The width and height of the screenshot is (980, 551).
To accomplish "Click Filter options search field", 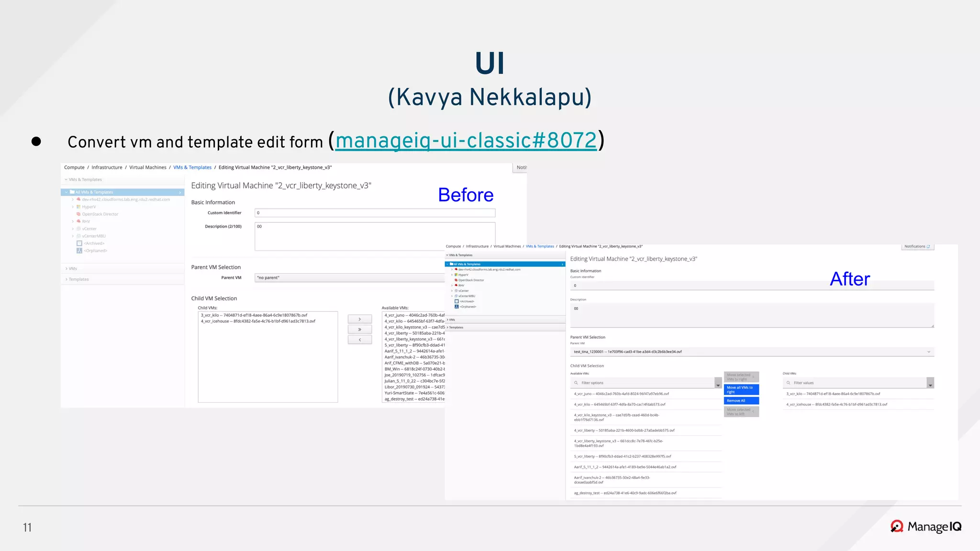I will [x=642, y=383].
